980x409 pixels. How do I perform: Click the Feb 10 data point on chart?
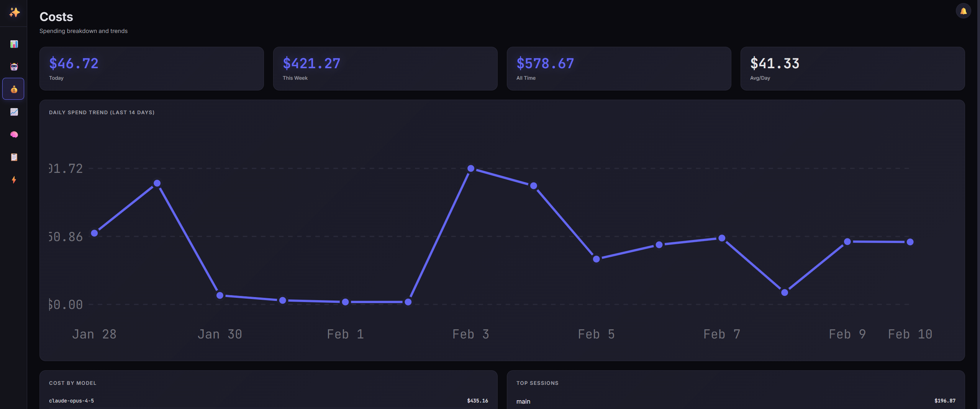[910, 242]
